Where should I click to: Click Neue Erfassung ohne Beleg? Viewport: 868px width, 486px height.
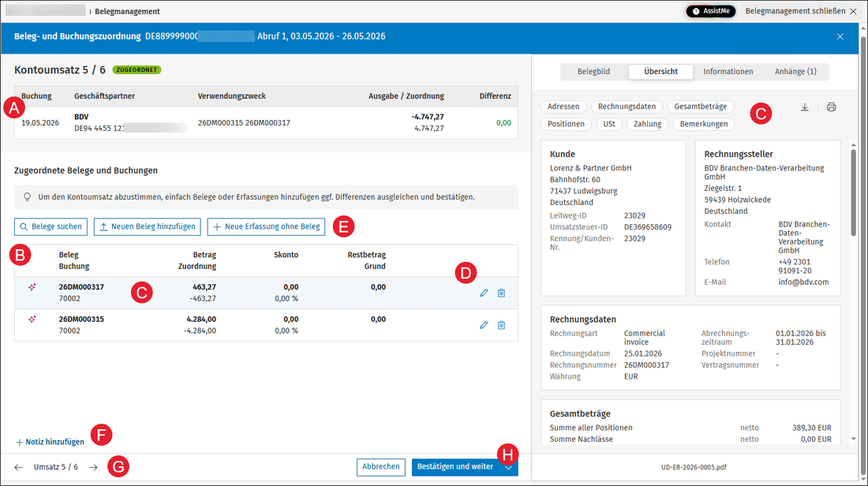(266, 226)
